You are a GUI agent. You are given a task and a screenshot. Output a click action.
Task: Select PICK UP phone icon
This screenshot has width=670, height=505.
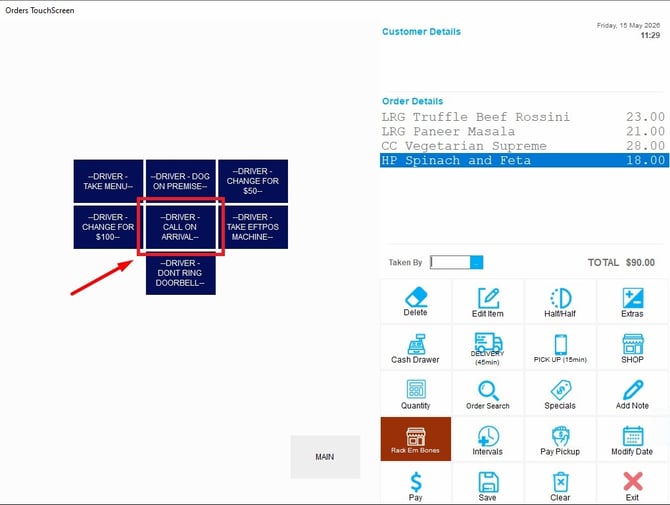[x=560, y=344]
